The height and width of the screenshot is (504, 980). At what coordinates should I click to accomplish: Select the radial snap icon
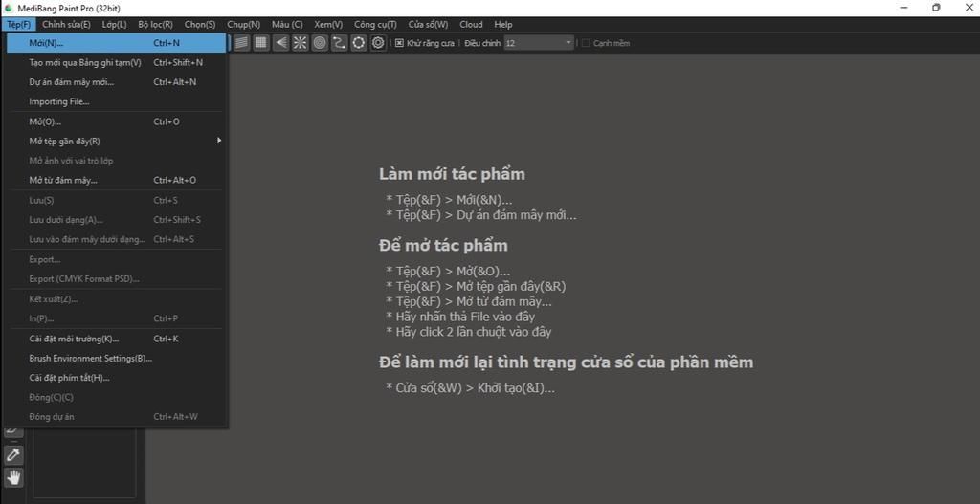(x=301, y=42)
